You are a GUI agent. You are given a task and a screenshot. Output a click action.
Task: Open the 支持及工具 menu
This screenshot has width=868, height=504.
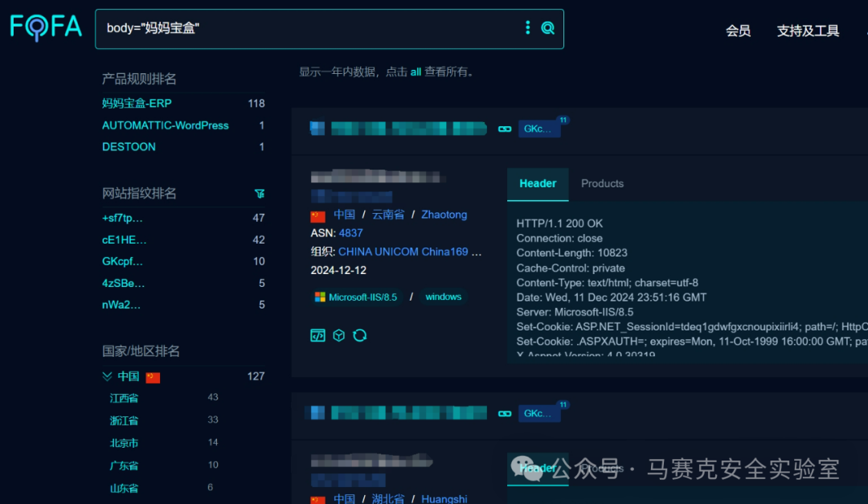[808, 31]
